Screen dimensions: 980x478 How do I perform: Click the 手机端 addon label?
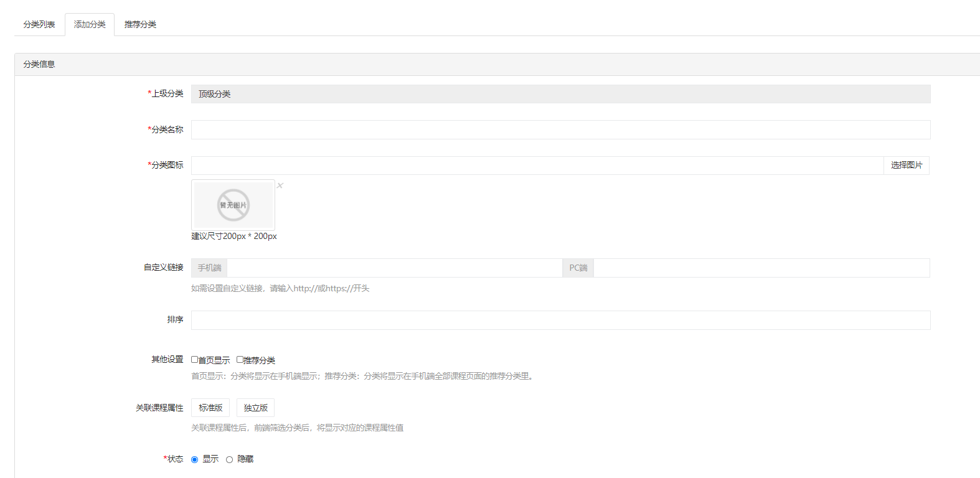tap(209, 268)
